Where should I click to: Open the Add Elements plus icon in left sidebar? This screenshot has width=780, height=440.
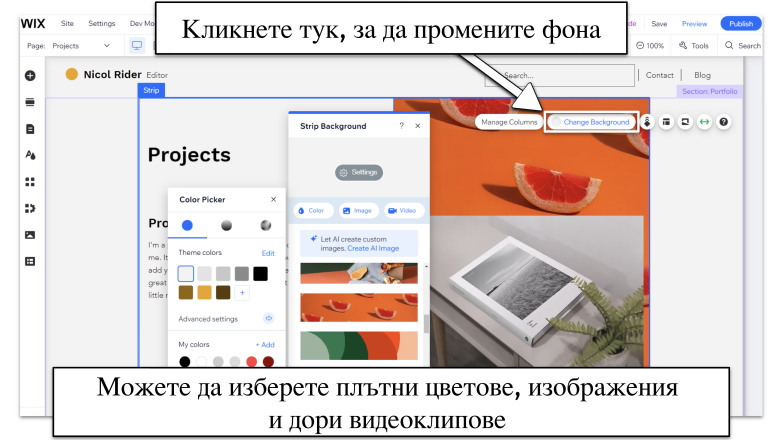[30, 76]
